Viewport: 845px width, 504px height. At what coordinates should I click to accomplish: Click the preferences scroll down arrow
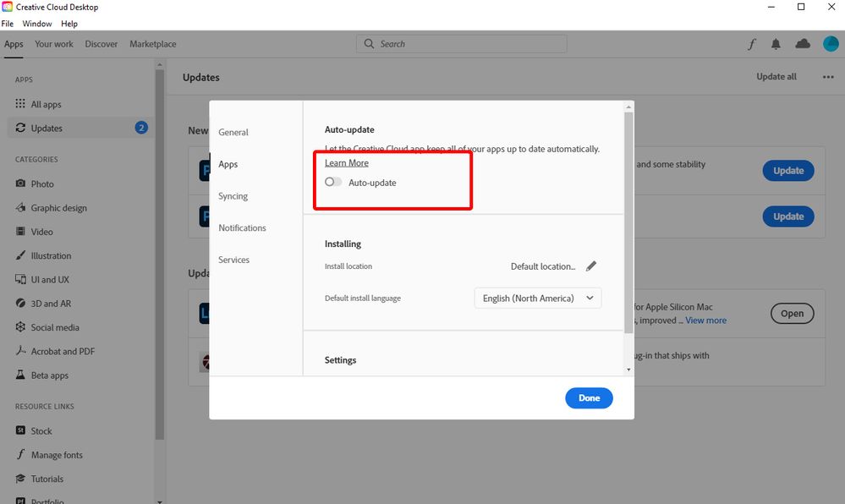click(x=628, y=370)
